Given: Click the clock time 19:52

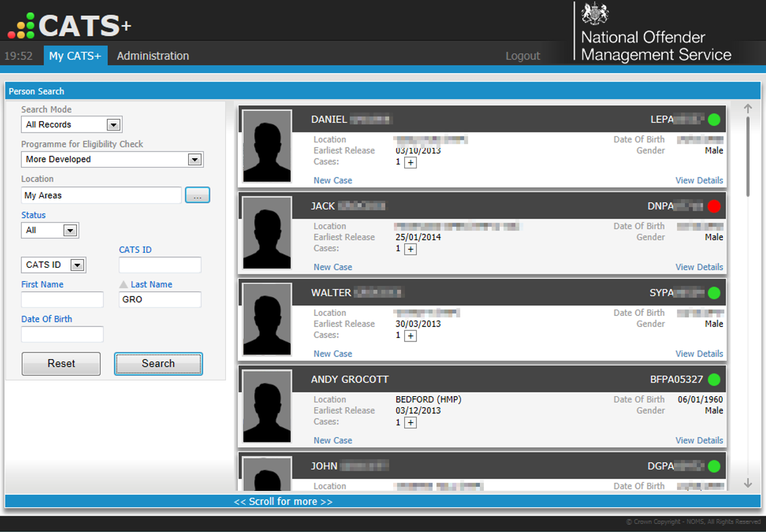Looking at the screenshot, I should point(18,55).
